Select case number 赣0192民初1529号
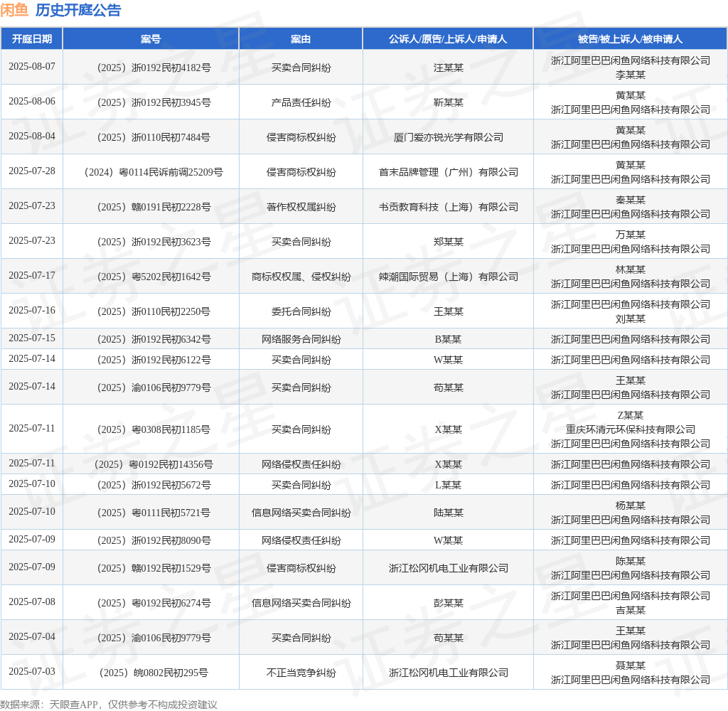Viewport: 728px width, 711px height. (154, 568)
